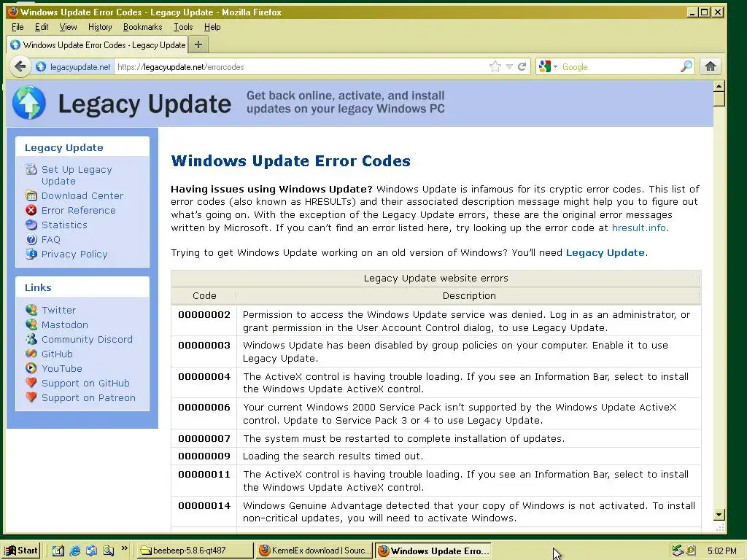Open a new tab with plus button
The height and width of the screenshot is (560, 747).
tap(198, 44)
